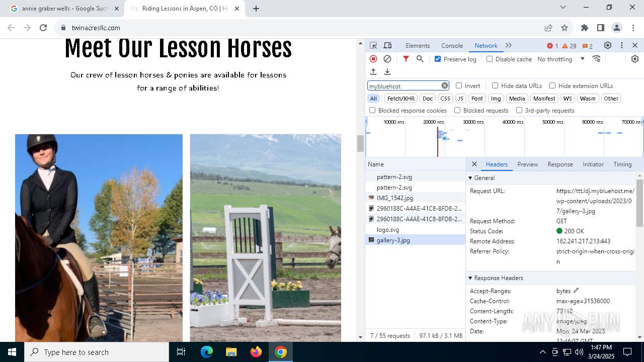Viewport: 644px width, 362px height.
Task: Open the Timing tab
Action: 622,164
